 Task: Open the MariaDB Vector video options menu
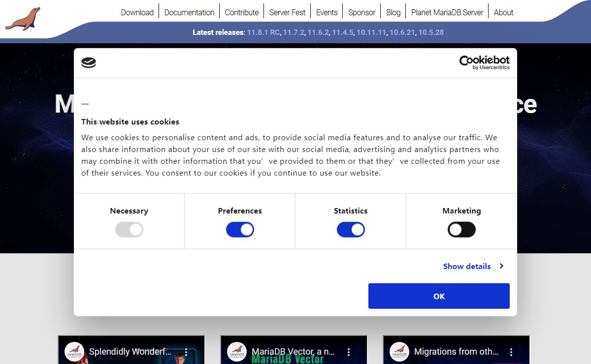(x=349, y=352)
